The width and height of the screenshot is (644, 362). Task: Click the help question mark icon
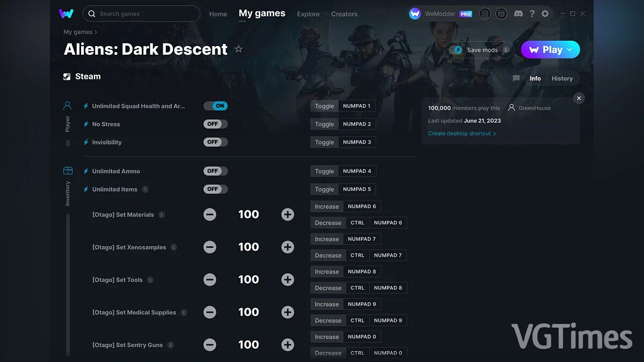532,13
